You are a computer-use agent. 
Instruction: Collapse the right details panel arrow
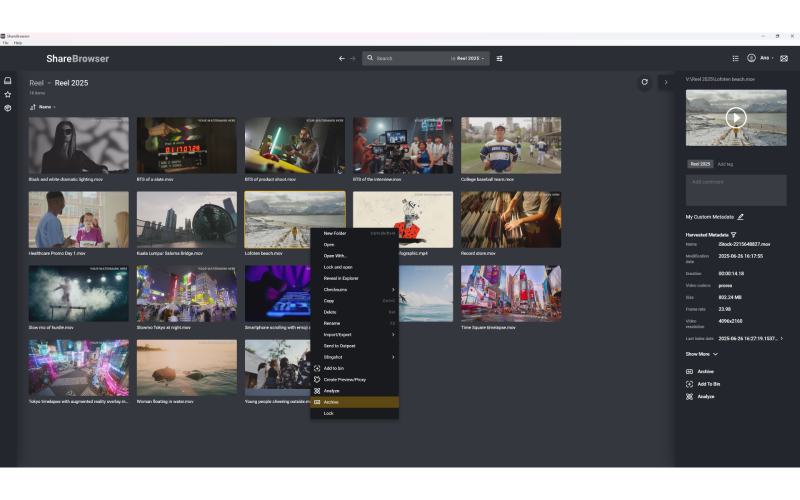click(x=666, y=82)
